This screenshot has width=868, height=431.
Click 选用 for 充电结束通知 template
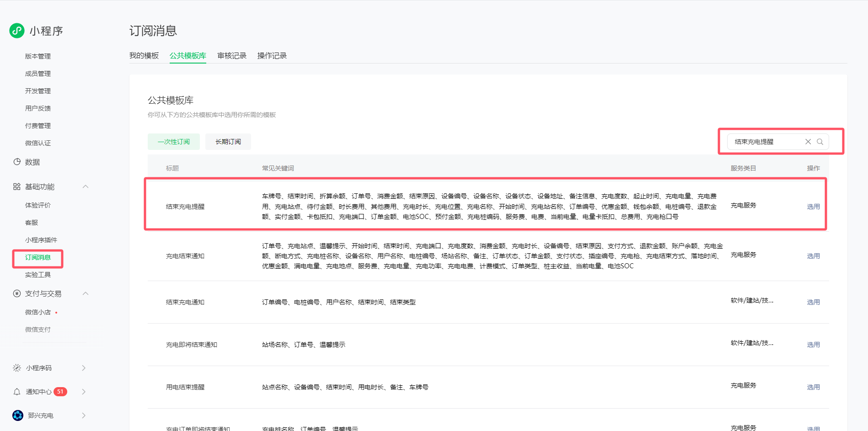813,256
